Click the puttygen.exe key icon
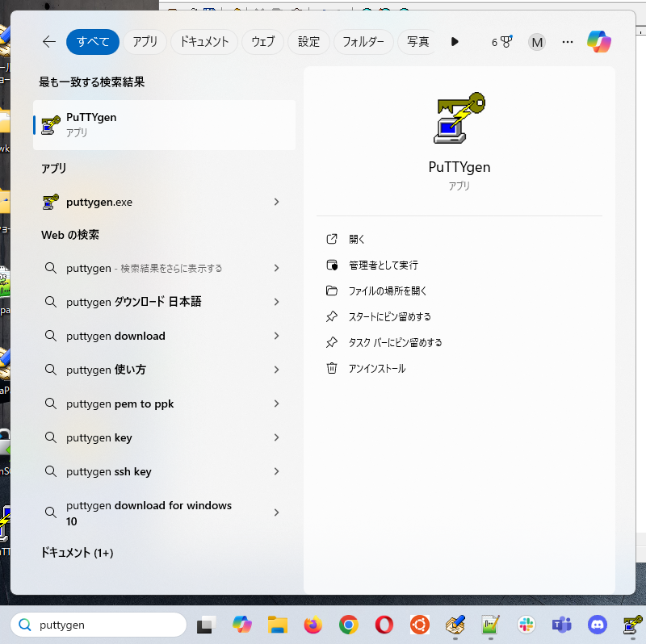 coord(51,203)
